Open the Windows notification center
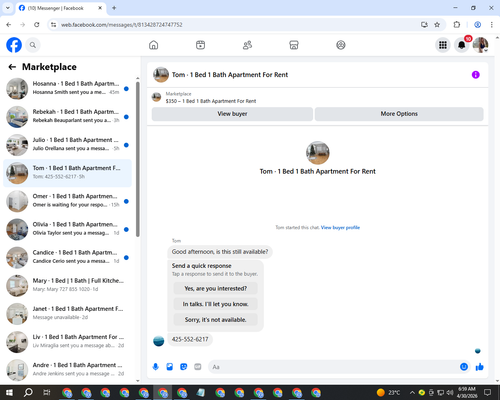This screenshot has width=500, height=400. pos(488,393)
